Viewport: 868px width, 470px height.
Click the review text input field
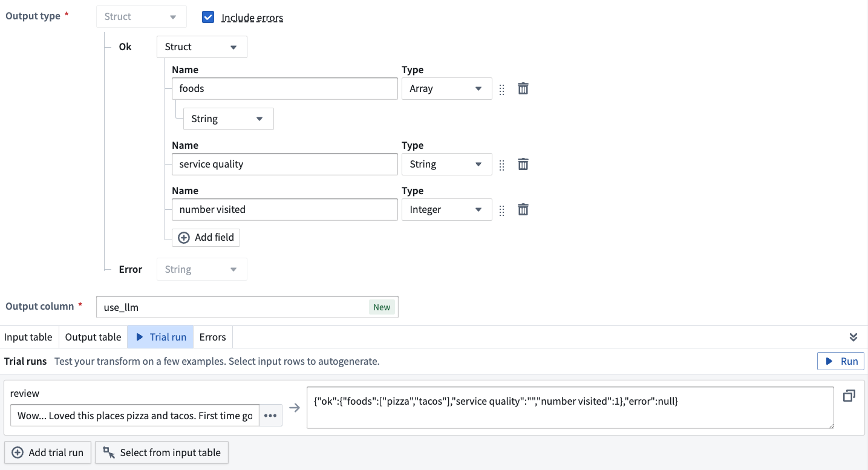135,416
